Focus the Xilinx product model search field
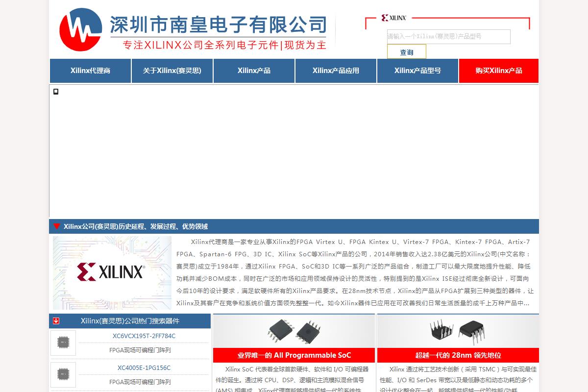 449,37
